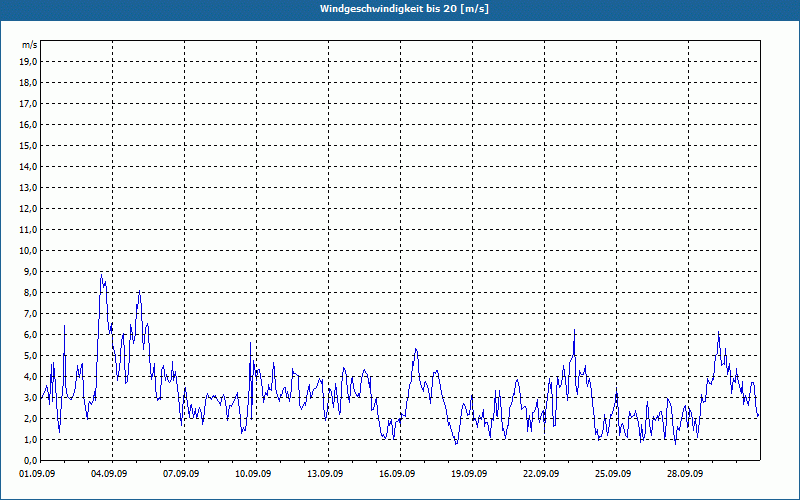Select the 07.09.09 date label
The image size is (800, 500).
click(181, 474)
